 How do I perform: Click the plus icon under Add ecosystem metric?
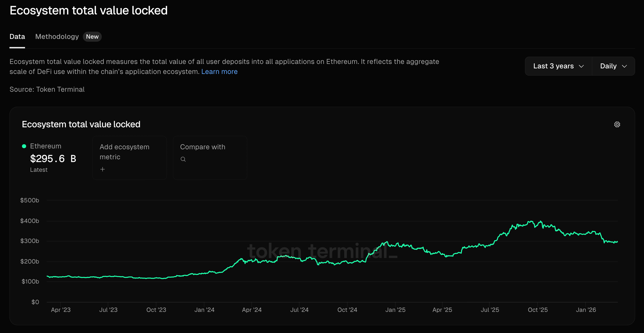pyautogui.click(x=103, y=169)
